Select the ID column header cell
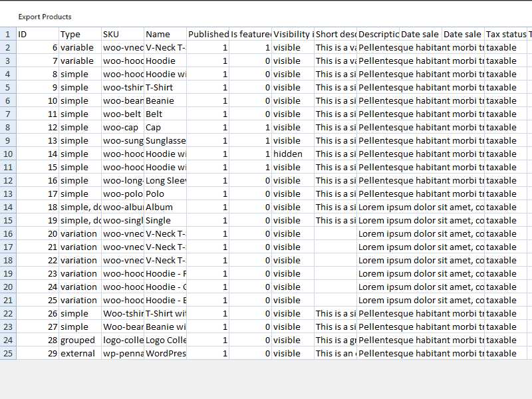 37,34
